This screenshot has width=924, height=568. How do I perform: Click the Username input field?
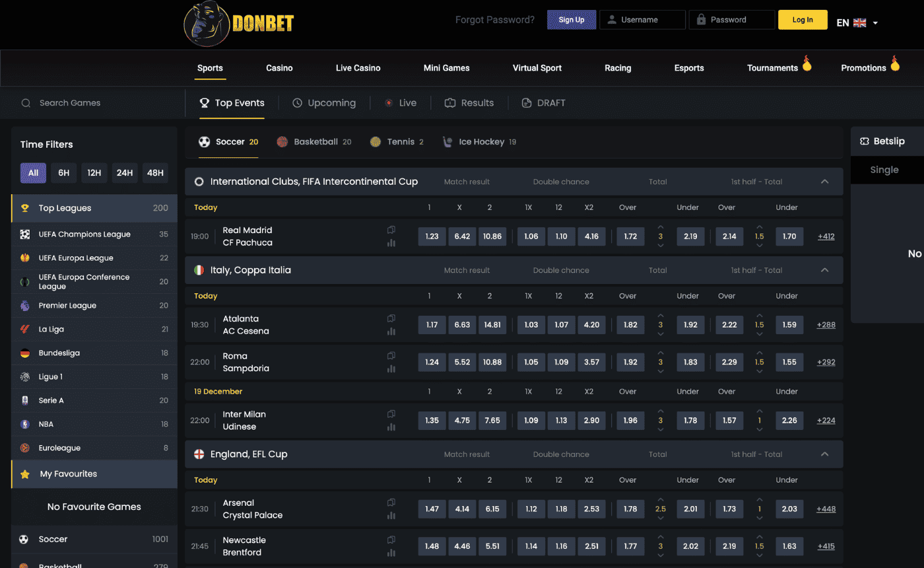643,20
